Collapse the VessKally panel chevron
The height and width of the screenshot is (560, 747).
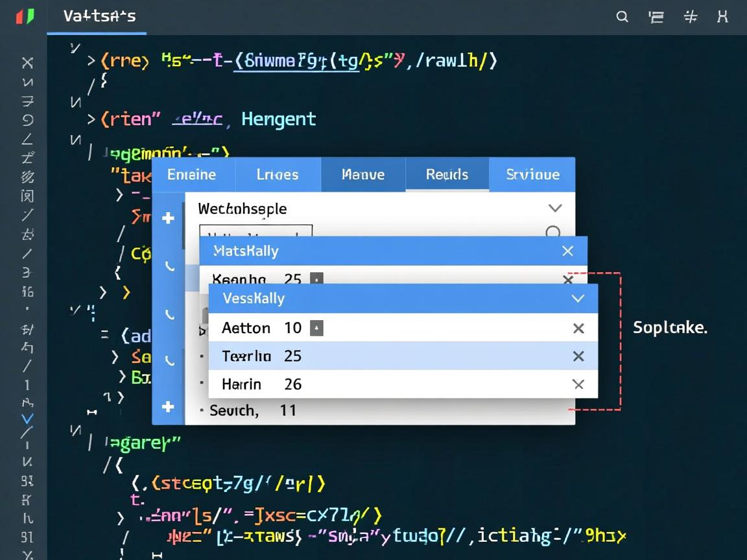(578, 299)
